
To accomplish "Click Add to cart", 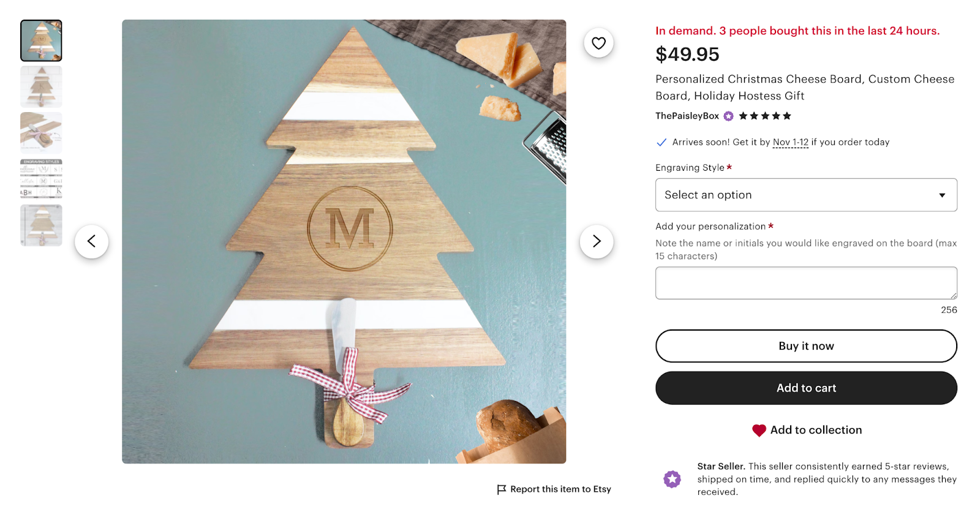I will click(806, 388).
